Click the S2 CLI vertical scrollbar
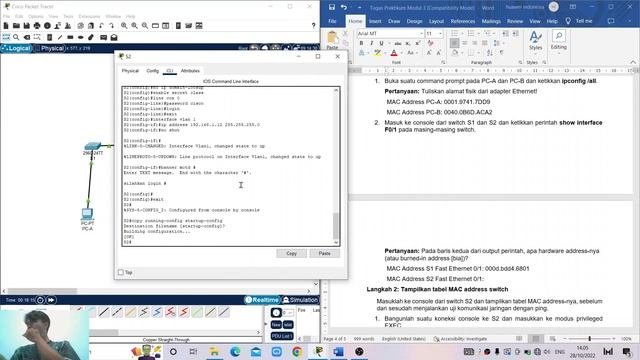640x360 pixels. pyautogui.click(x=336, y=225)
